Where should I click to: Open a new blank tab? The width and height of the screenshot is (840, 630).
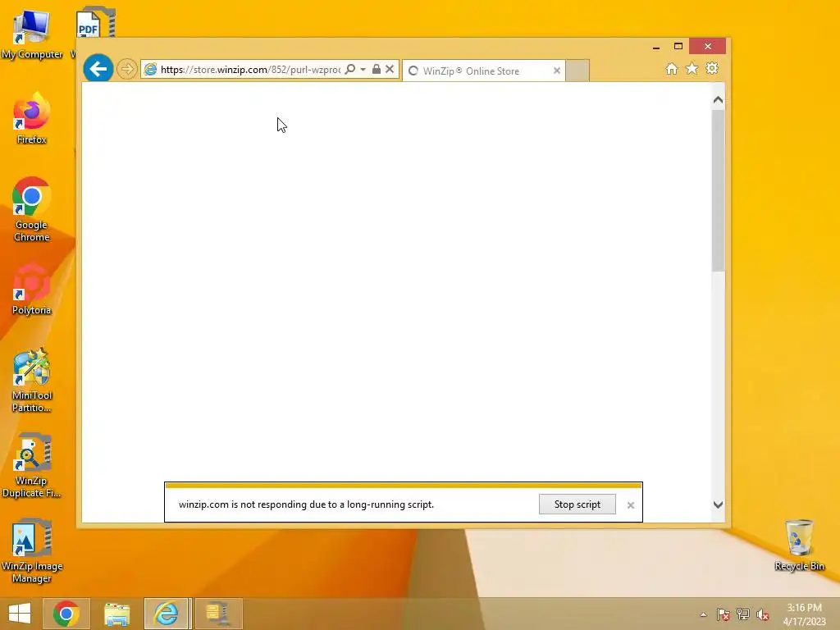point(577,71)
